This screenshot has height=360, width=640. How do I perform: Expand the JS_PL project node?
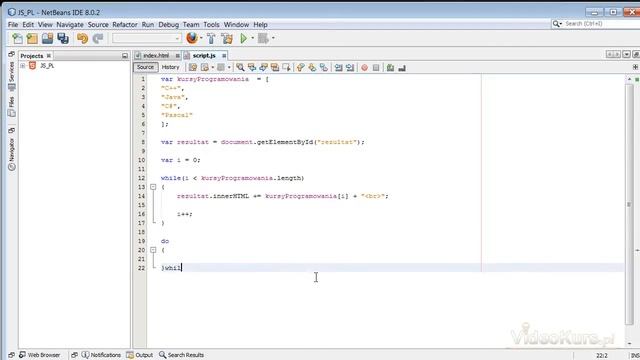click(x=23, y=66)
